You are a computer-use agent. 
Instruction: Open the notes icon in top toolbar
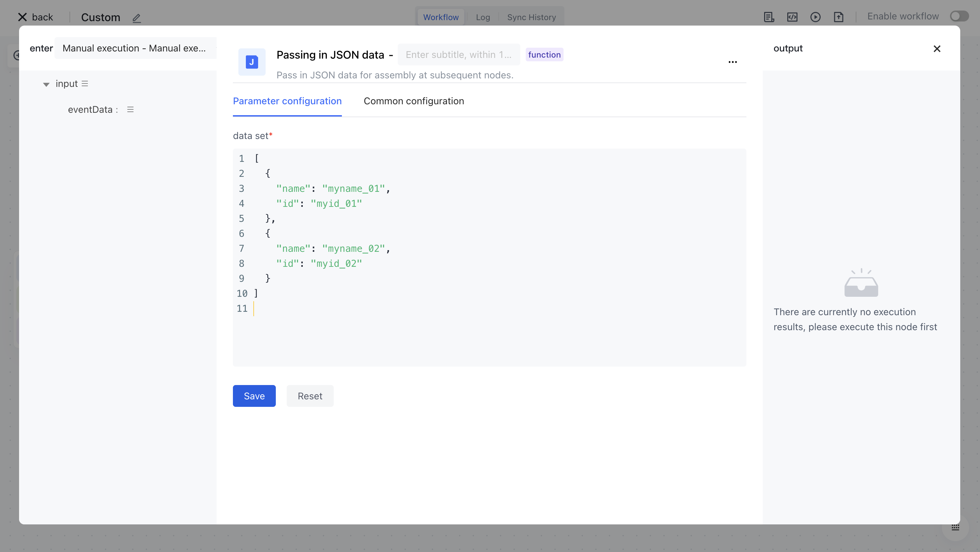click(x=769, y=17)
